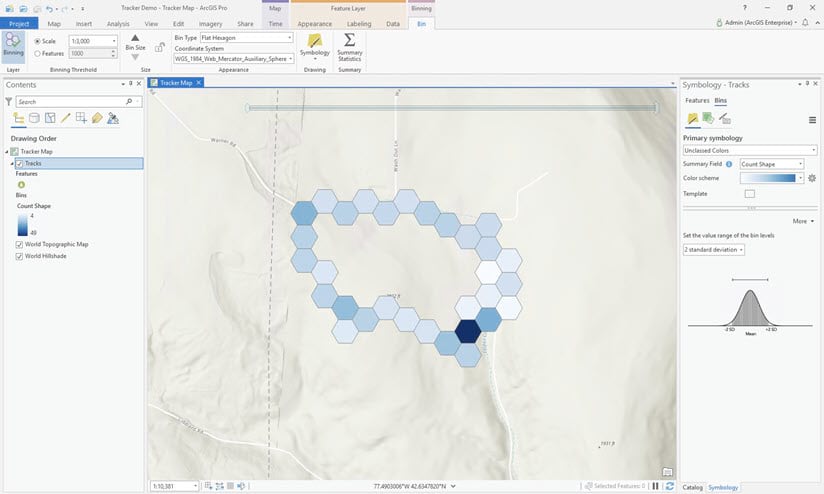Click the Template swatch
Screen dimensions: 824x494
(750, 194)
